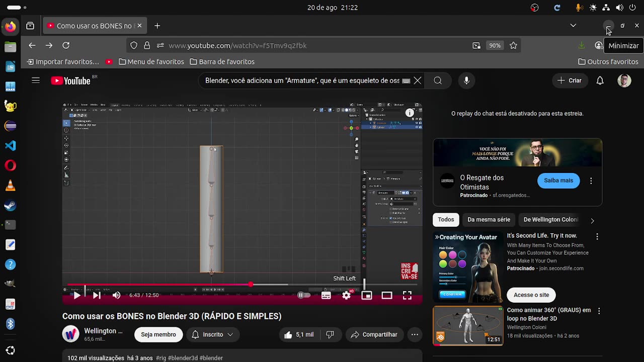Image resolution: width=644 pixels, height=362 pixels.
Task: Launch Steam from the dock
Action: click(x=10, y=205)
